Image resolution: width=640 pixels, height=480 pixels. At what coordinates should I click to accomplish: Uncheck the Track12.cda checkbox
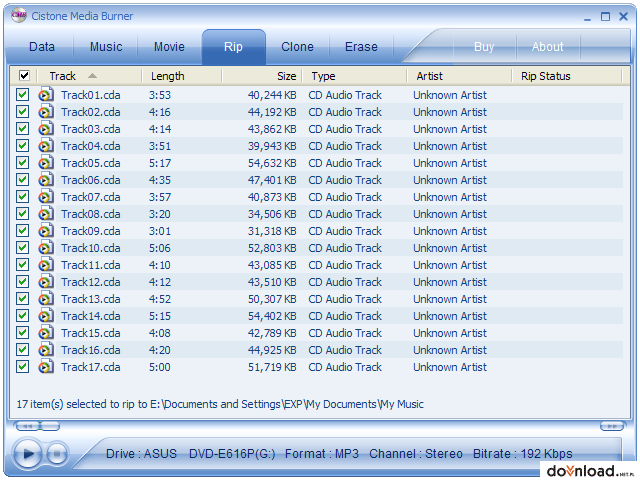[x=22, y=282]
